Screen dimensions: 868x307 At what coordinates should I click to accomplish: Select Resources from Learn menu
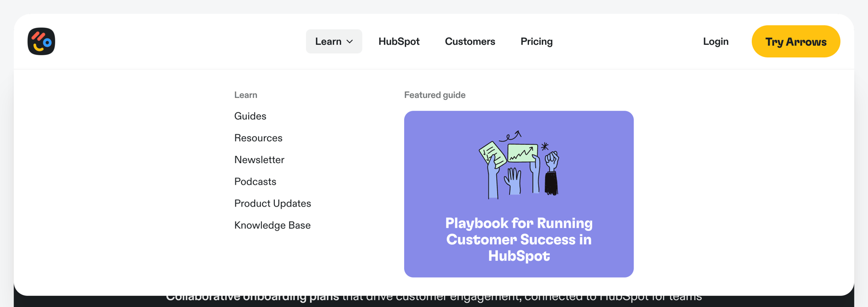pyautogui.click(x=258, y=138)
